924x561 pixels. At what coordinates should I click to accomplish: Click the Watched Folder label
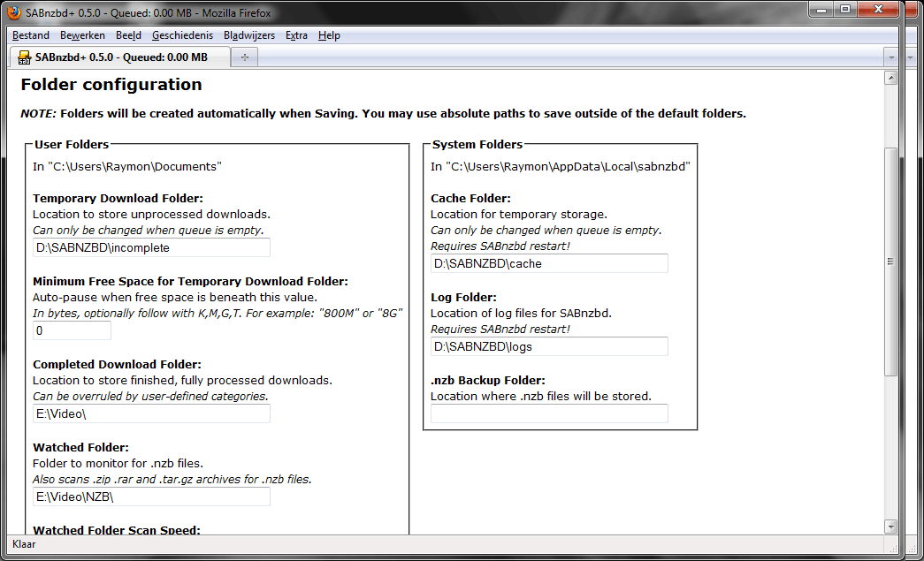pyautogui.click(x=80, y=447)
